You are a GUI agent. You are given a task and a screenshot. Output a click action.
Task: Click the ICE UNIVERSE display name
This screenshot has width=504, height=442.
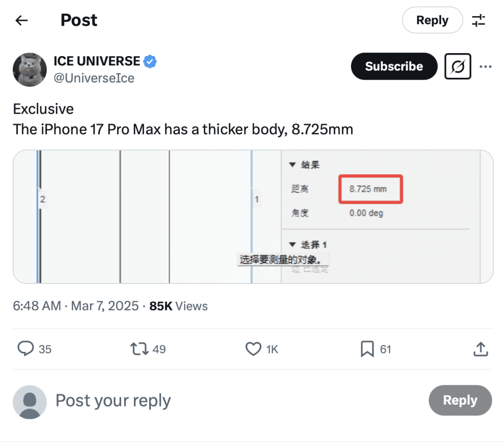pos(96,62)
